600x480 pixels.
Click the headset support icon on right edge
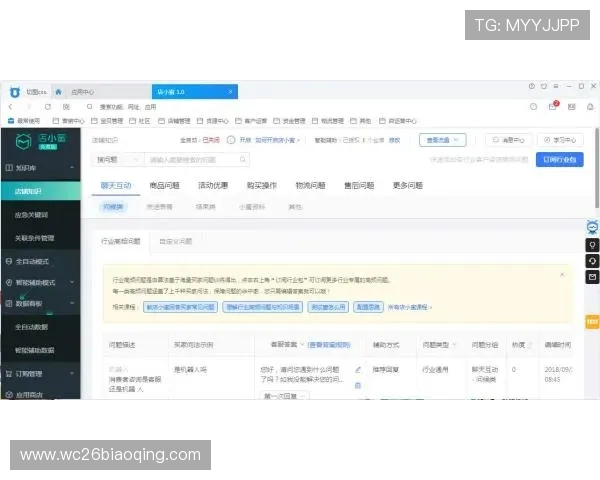pyautogui.click(x=592, y=261)
